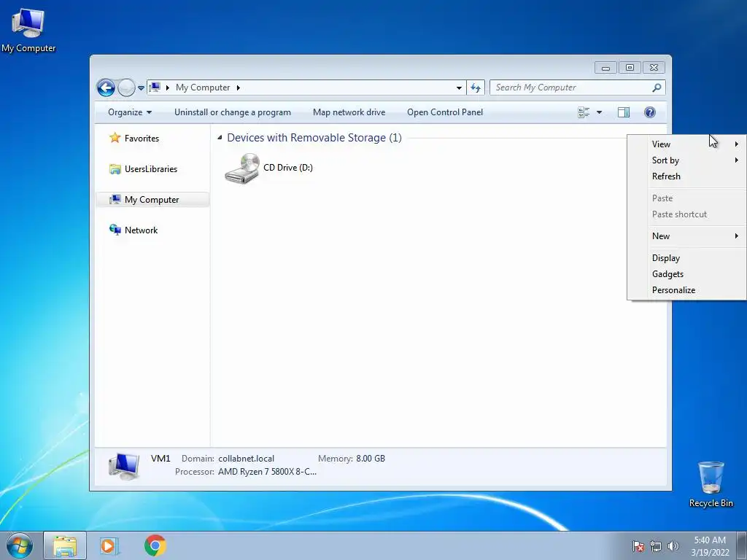Image resolution: width=747 pixels, height=560 pixels.
Task: Open the address bar history dropdown
Action: (x=459, y=87)
